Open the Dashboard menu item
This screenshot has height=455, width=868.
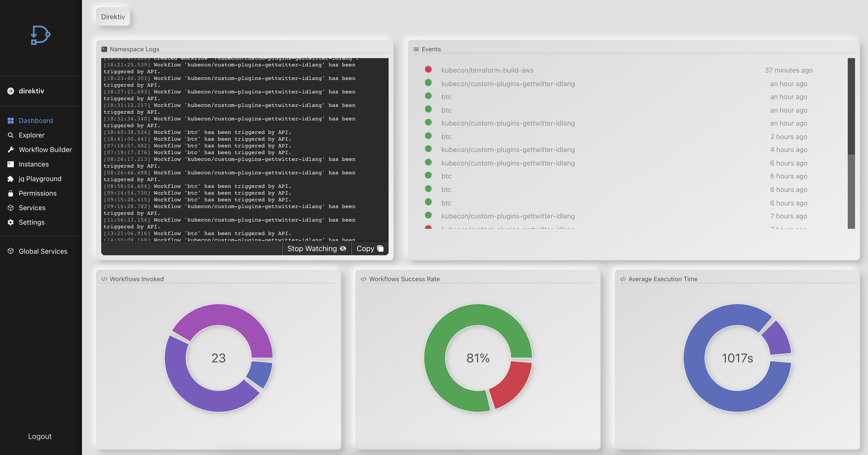click(36, 121)
